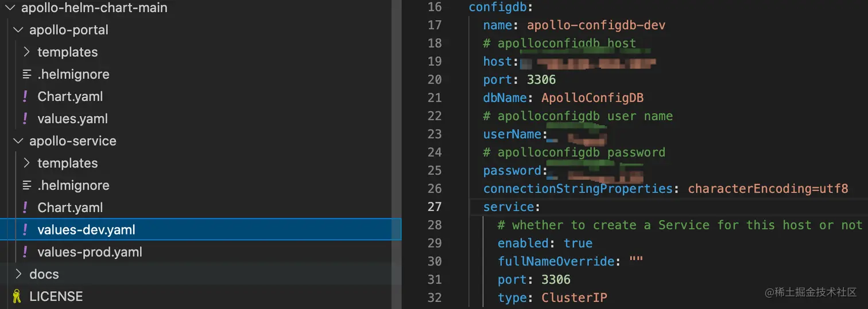Click the '# apolloconfigdb host' comment
Viewport: 868px width, 309px height.
560,44
